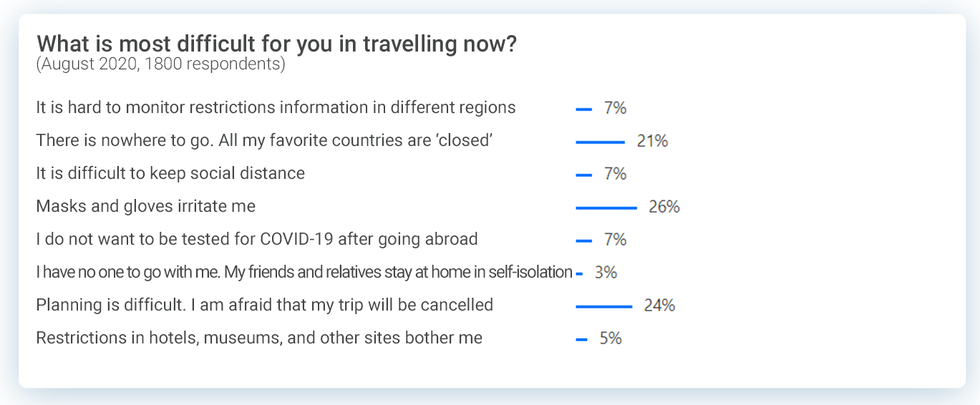
Task: Click 'I do not want to be tested' answer
Action: coord(256,240)
